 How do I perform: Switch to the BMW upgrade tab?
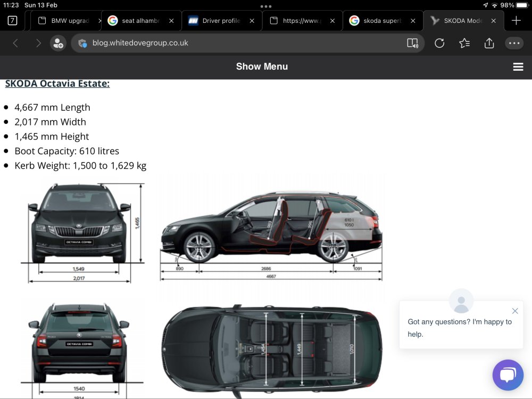tap(65, 21)
